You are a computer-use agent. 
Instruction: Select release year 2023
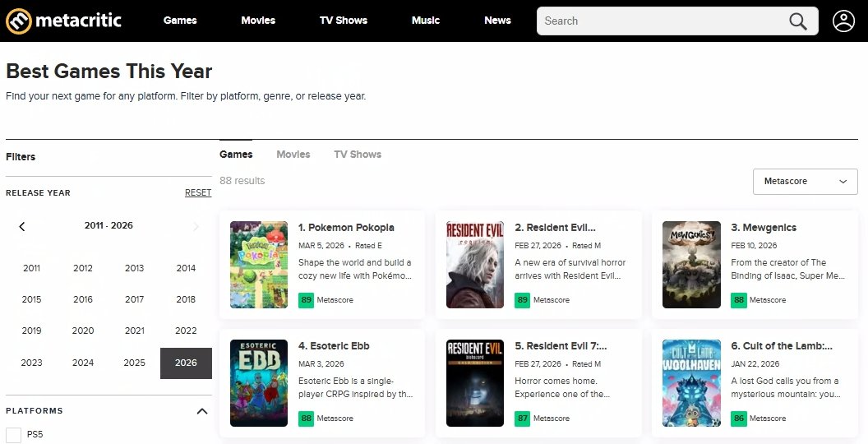point(31,363)
